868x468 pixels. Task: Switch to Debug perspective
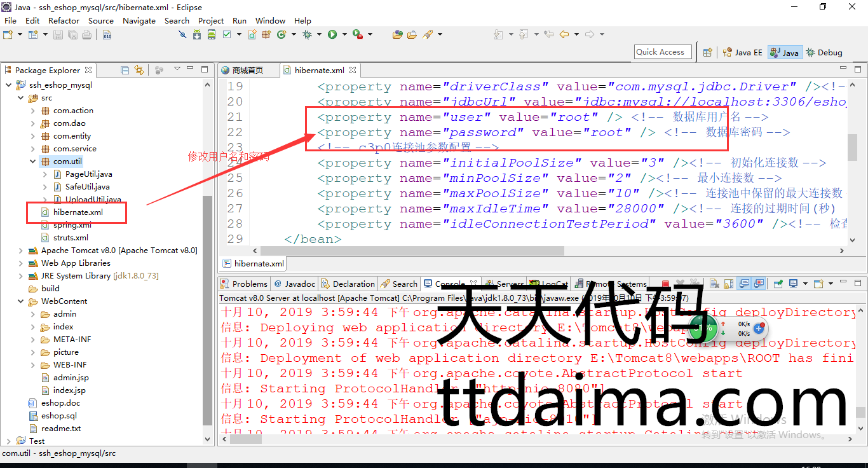(x=824, y=53)
